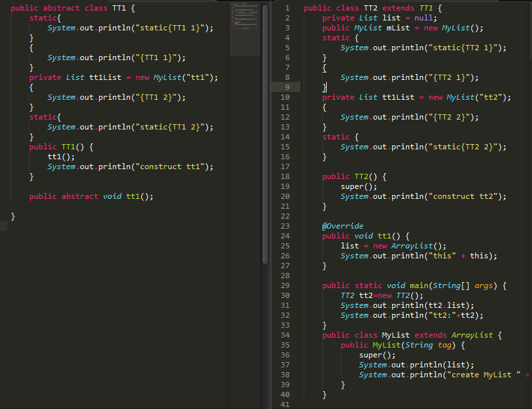Screen dimensions: 532x409
Task: Click the string "{TT2 2}" on line 12
Action: [449, 117]
